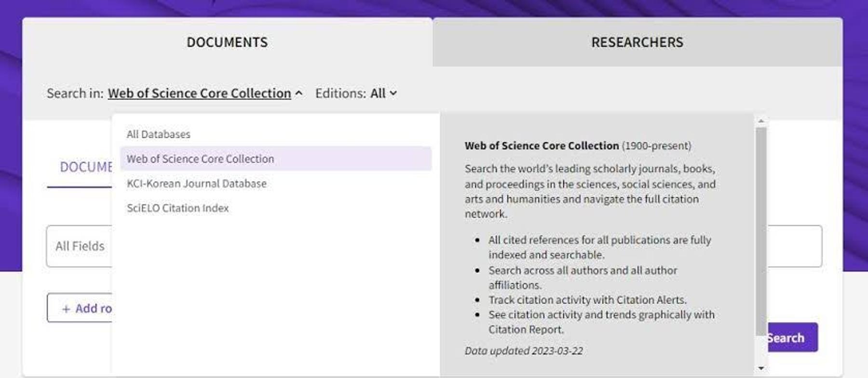Screen dimensions: 868x378
Task: Click the purple Search button
Action: click(x=792, y=337)
